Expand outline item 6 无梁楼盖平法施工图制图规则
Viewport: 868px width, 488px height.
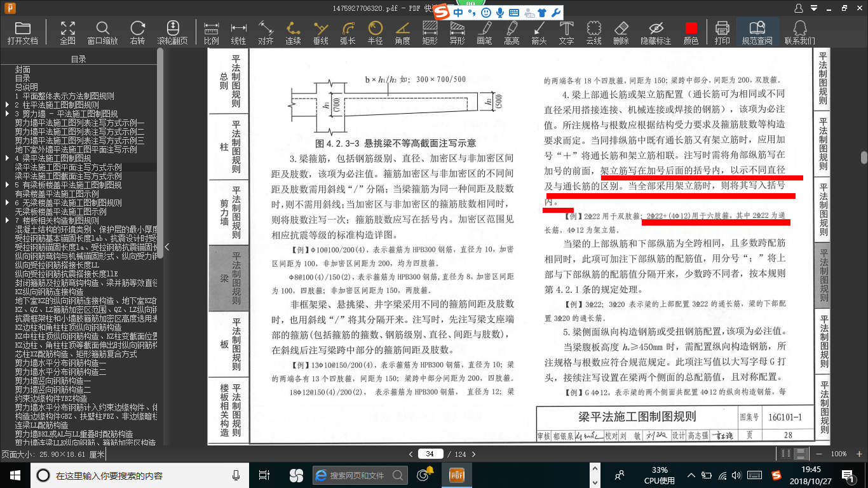click(x=6, y=203)
